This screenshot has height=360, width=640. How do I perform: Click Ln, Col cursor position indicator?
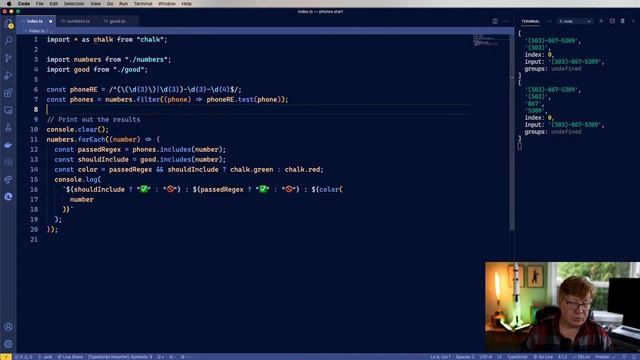tap(440, 357)
